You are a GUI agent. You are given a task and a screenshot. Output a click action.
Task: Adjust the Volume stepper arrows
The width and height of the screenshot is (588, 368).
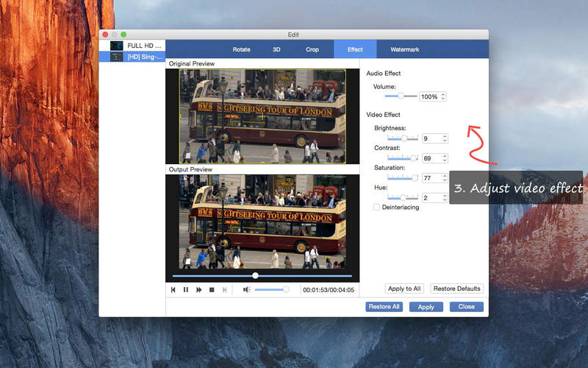443,96
